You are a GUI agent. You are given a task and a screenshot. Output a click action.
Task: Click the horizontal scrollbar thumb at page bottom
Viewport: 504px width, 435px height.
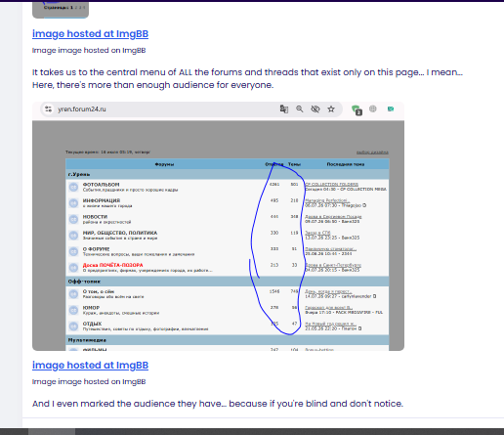click(x=52, y=432)
